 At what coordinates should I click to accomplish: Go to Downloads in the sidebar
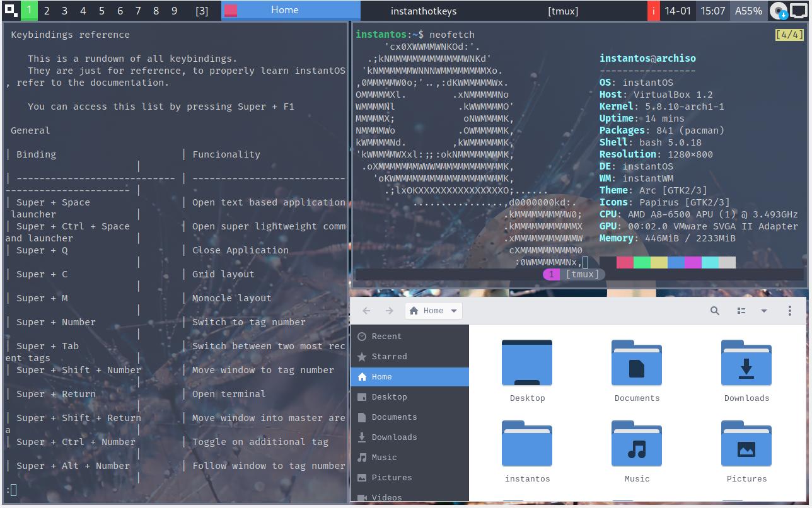point(410,437)
